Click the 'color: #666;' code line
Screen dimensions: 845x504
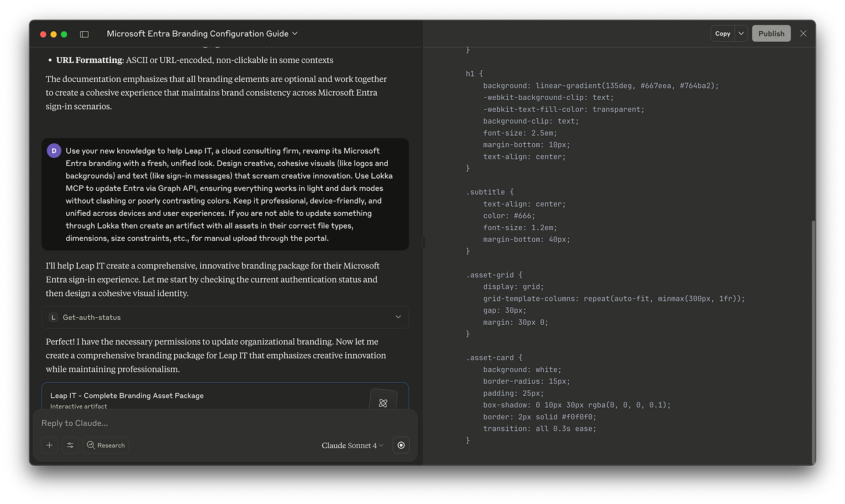pos(509,216)
